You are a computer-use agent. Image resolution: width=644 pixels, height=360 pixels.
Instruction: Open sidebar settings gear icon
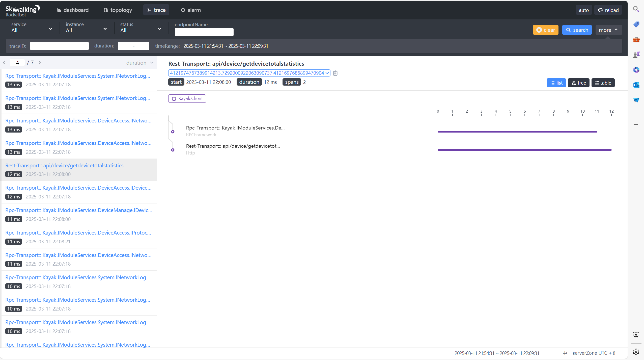click(636, 352)
